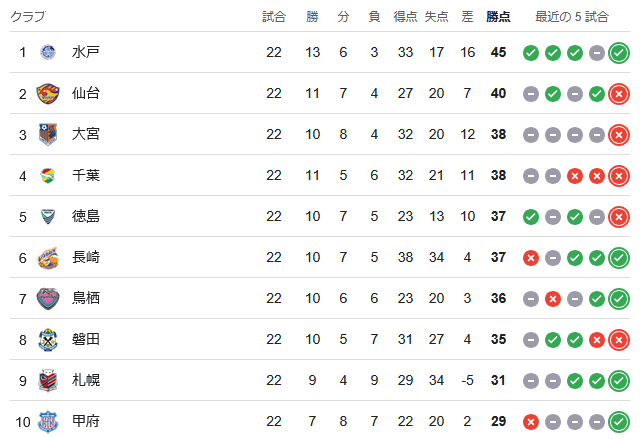Image resolution: width=641 pixels, height=439 pixels.
Task: Select the 勝点 column header
Action: coord(498,17)
